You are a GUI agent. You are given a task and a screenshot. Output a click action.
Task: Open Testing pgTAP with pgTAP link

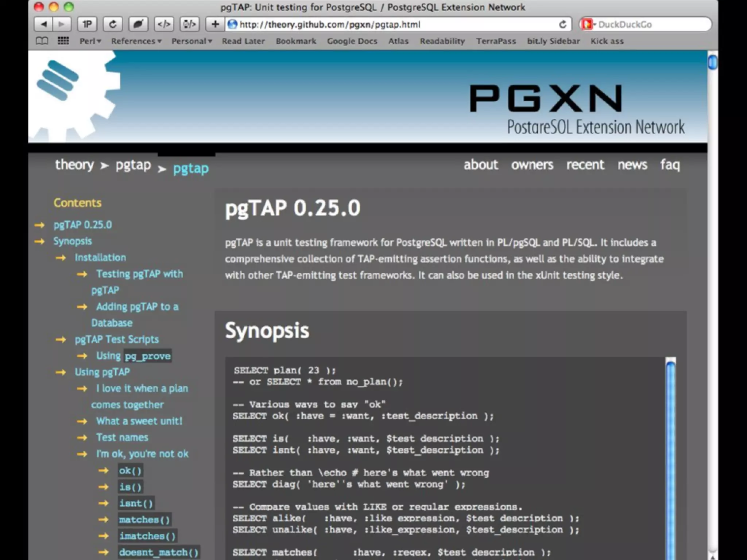click(x=137, y=282)
